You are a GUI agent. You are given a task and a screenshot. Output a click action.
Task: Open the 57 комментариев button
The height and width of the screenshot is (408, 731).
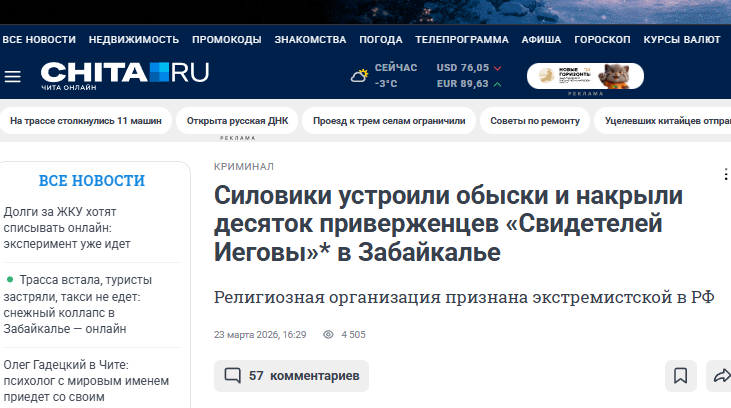[x=291, y=376]
